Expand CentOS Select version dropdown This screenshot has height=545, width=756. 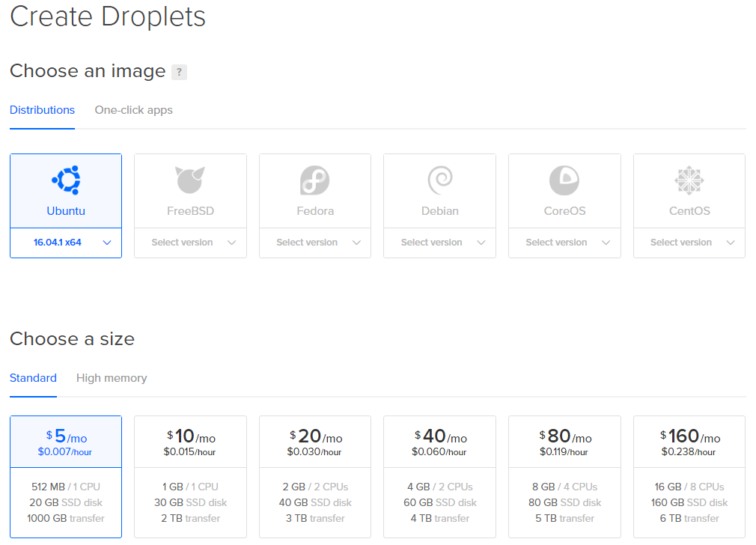689,243
